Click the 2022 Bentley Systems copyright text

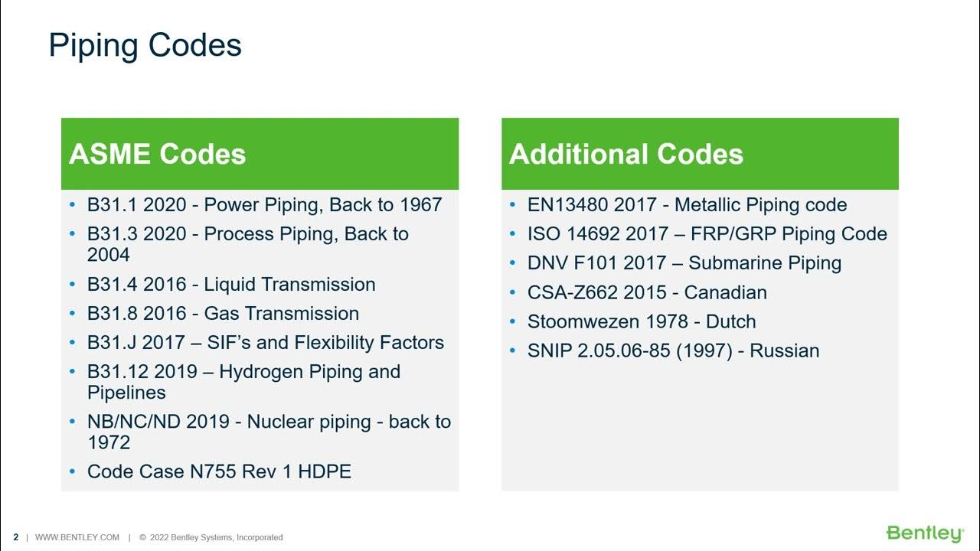[211, 537]
